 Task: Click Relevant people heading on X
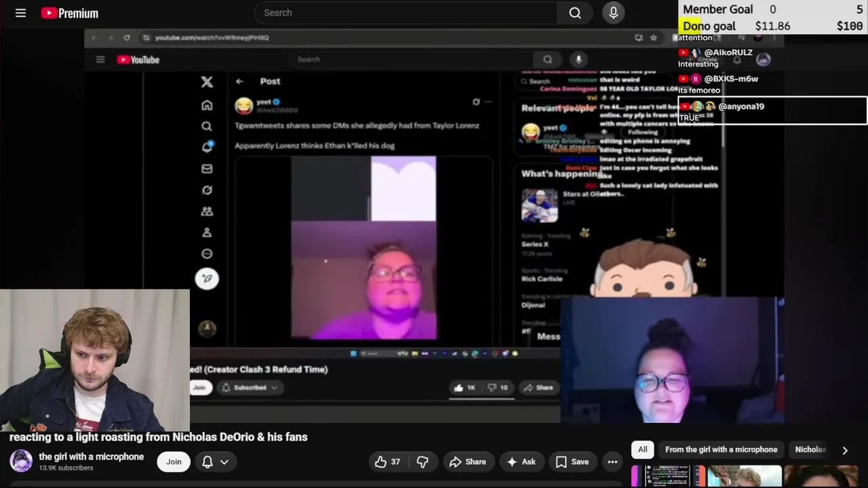(x=559, y=108)
